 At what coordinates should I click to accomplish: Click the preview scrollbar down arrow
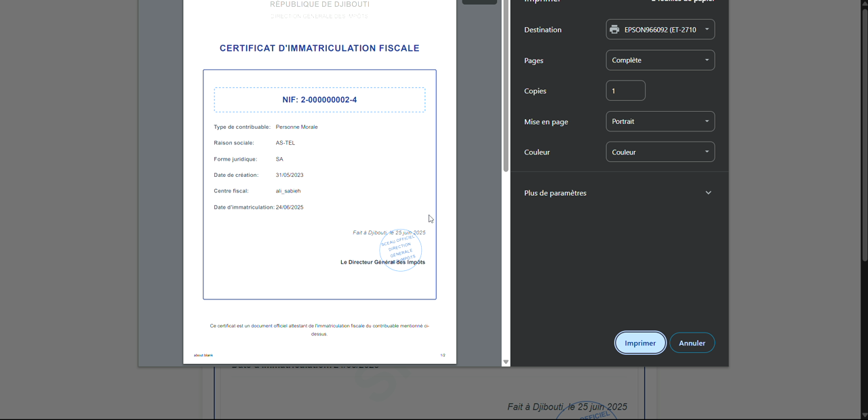tap(505, 362)
